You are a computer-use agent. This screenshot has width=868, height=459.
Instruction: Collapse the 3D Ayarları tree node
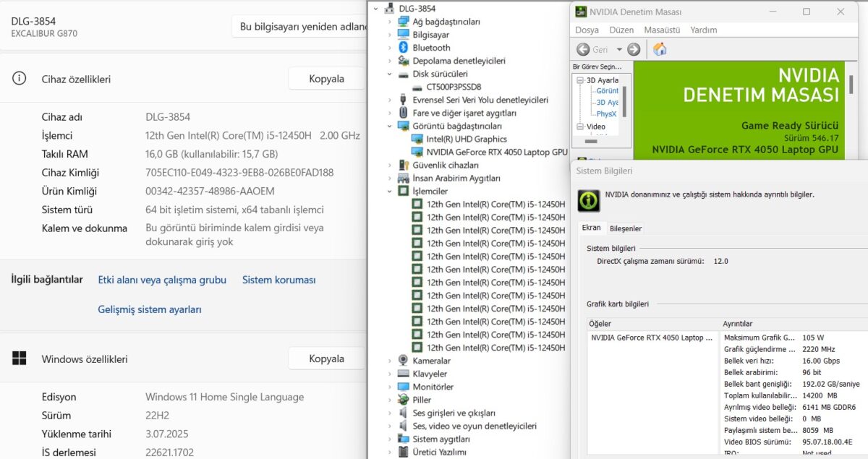point(580,80)
